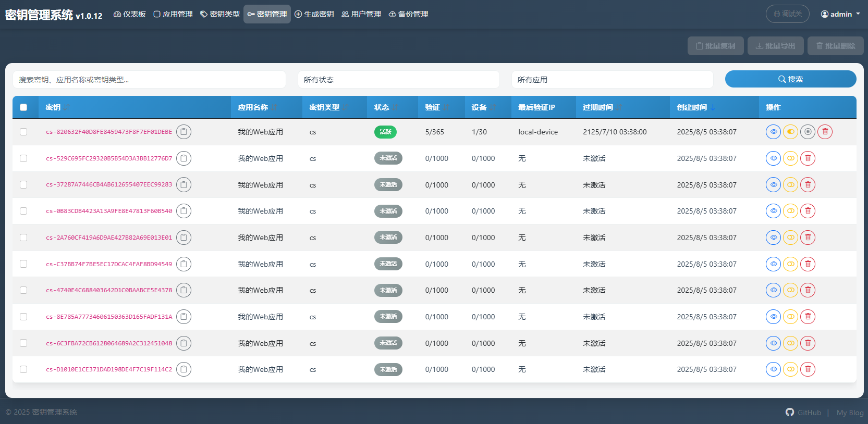868x424 pixels.
Task: Focus the key search input field
Action: point(149,80)
